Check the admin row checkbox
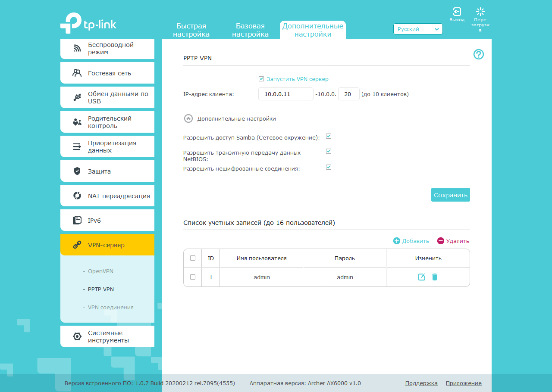Image resolution: width=552 pixels, height=392 pixels. tap(193, 277)
